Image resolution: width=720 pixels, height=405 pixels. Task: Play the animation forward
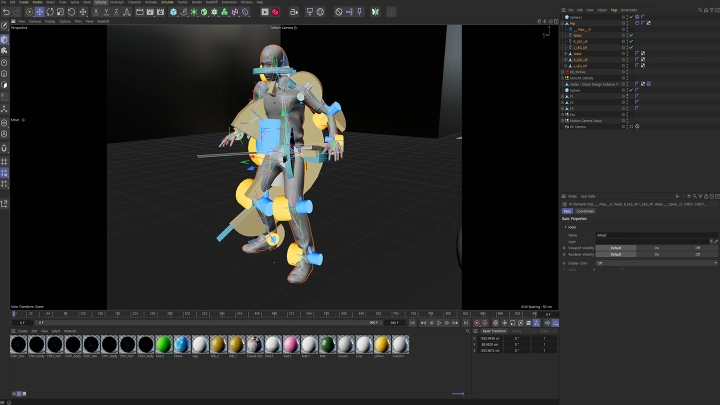click(439, 323)
